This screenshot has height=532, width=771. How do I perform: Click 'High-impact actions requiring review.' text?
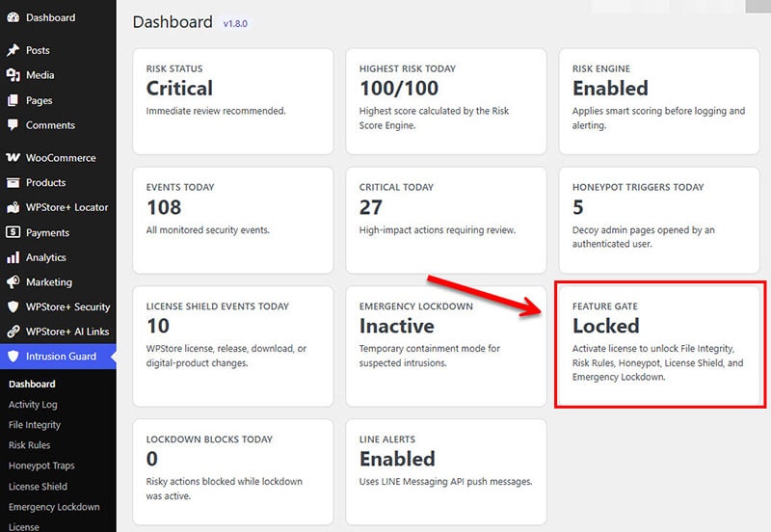click(x=438, y=230)
